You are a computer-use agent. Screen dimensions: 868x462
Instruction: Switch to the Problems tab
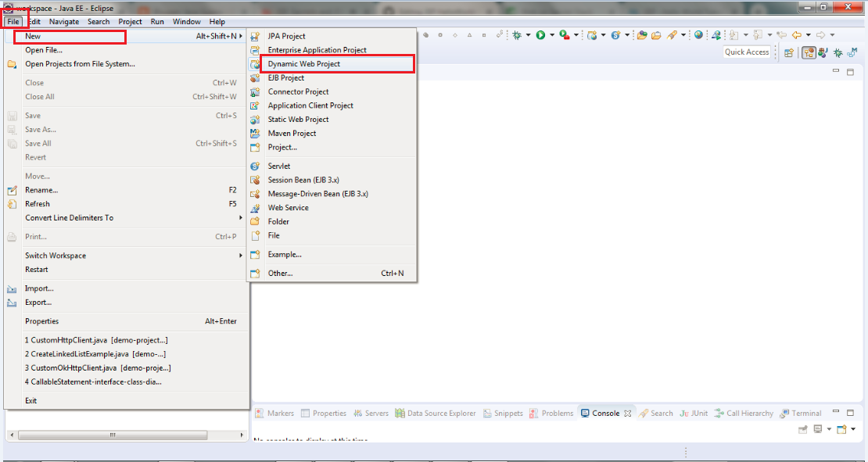point(551,414)
